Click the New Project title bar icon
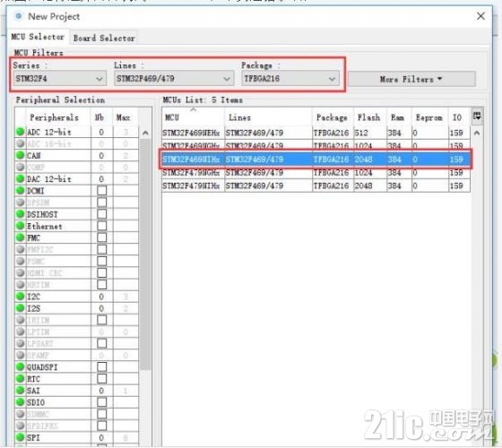Viewport: 502px width, 448px height. (19, 16)
